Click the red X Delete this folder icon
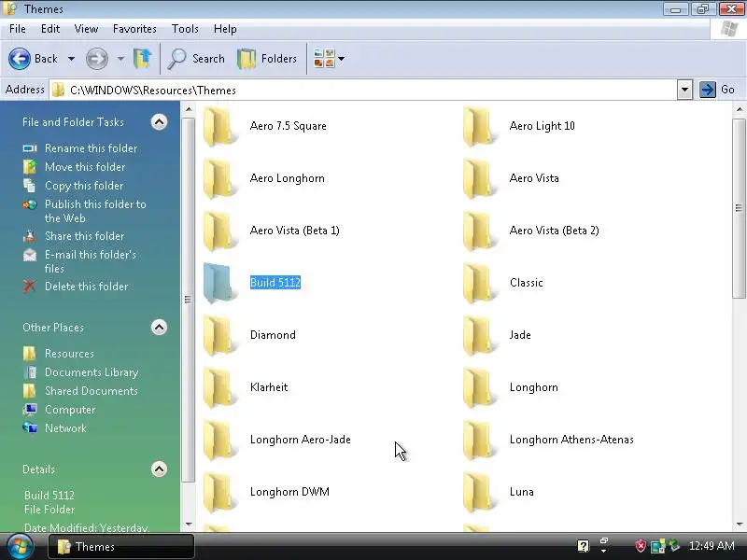Image resolution: width=747 pixels, height=560 pixels. [x=30, y=287]
